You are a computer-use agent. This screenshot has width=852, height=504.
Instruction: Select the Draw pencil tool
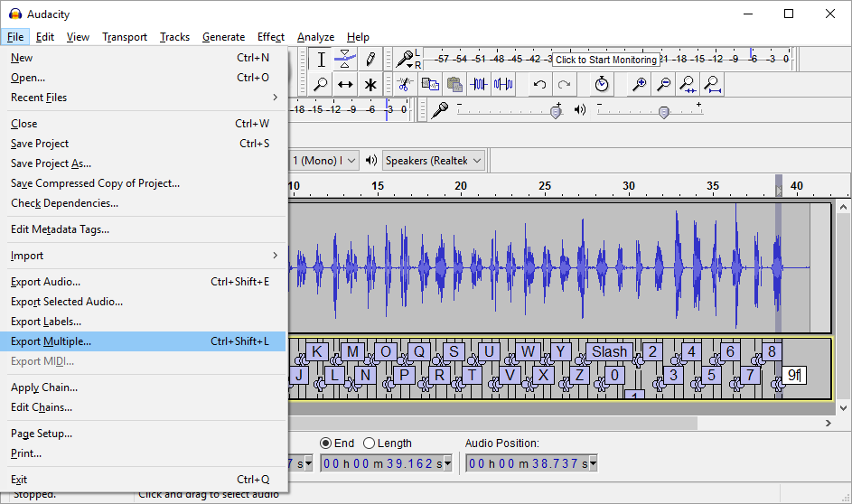click(370, 60)
